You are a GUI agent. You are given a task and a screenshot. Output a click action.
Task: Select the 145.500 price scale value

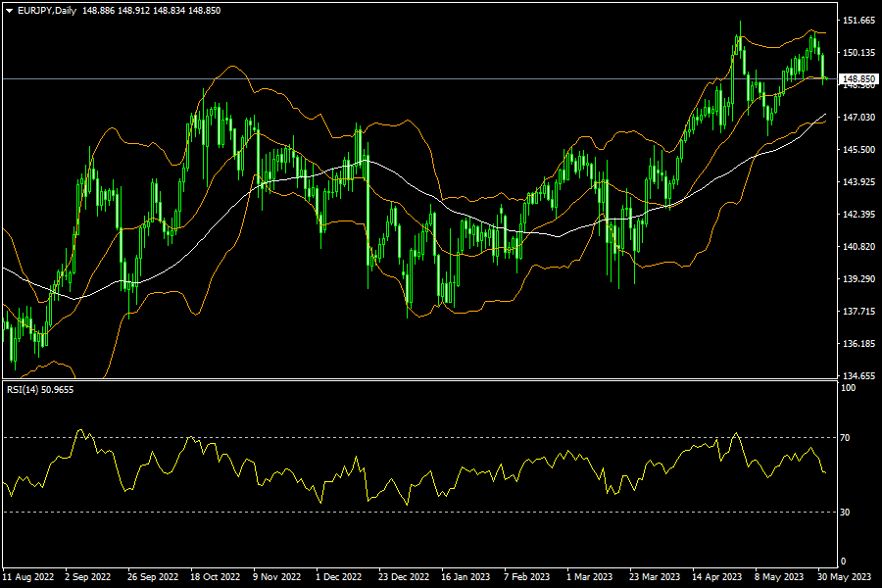858,150
